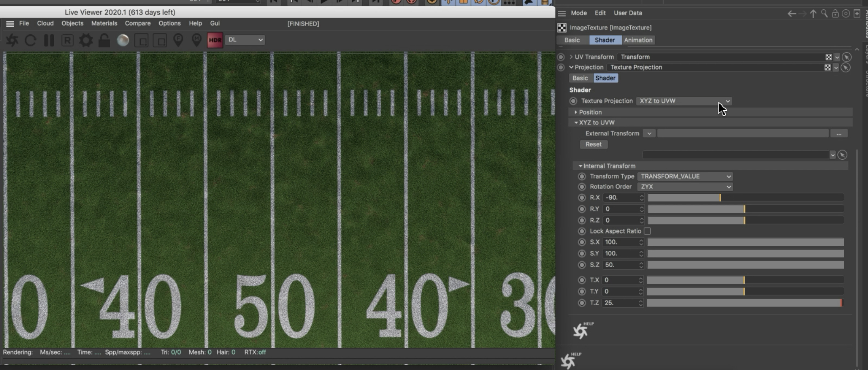Open the Live Viewer File menu

[24, 23]
